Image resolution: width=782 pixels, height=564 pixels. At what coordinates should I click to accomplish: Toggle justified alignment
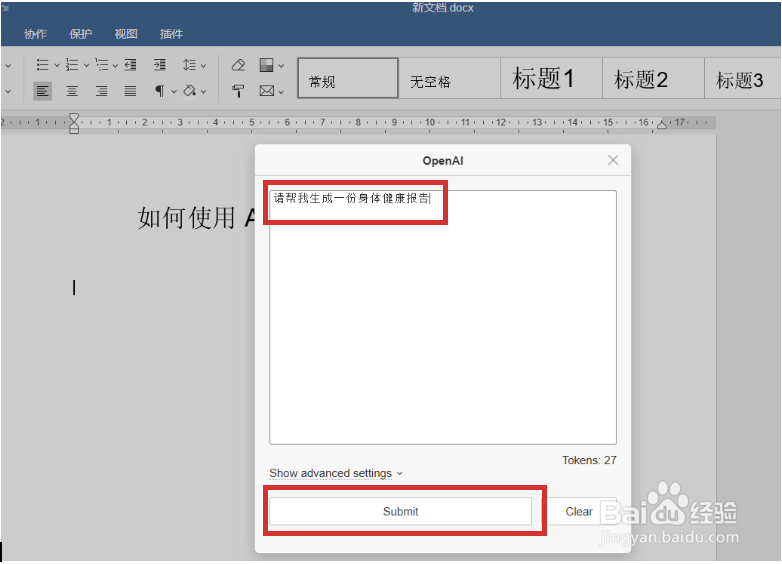[131, 91]
